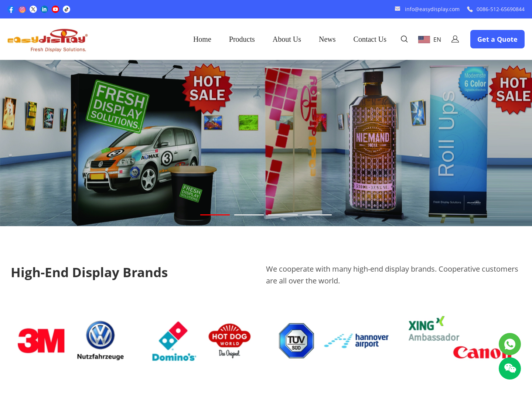Click the user account icon
The height and width of the screenshot is (415, 532).
[455, 39]
